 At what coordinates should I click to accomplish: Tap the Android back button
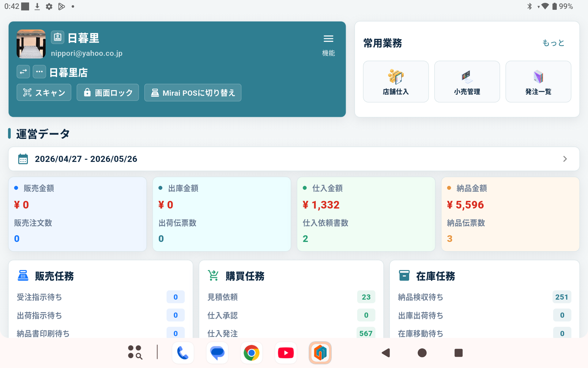(386, 353)
